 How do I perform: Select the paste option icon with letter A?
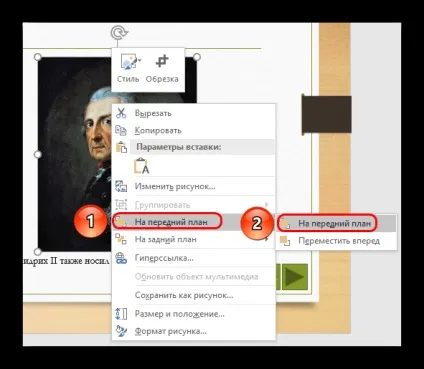(x=141, y=166)
